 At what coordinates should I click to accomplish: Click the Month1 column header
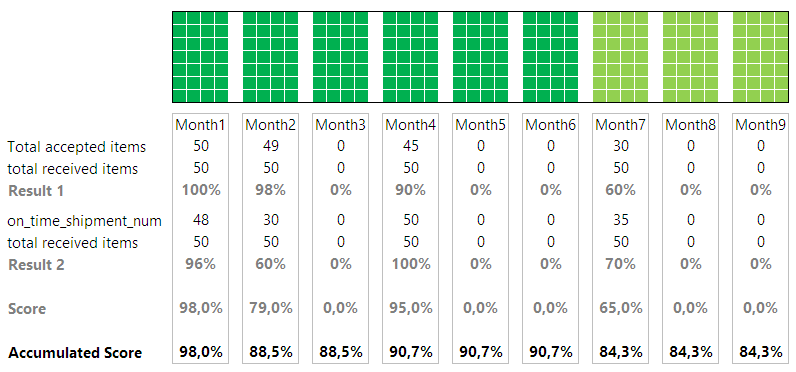point(201,125)
